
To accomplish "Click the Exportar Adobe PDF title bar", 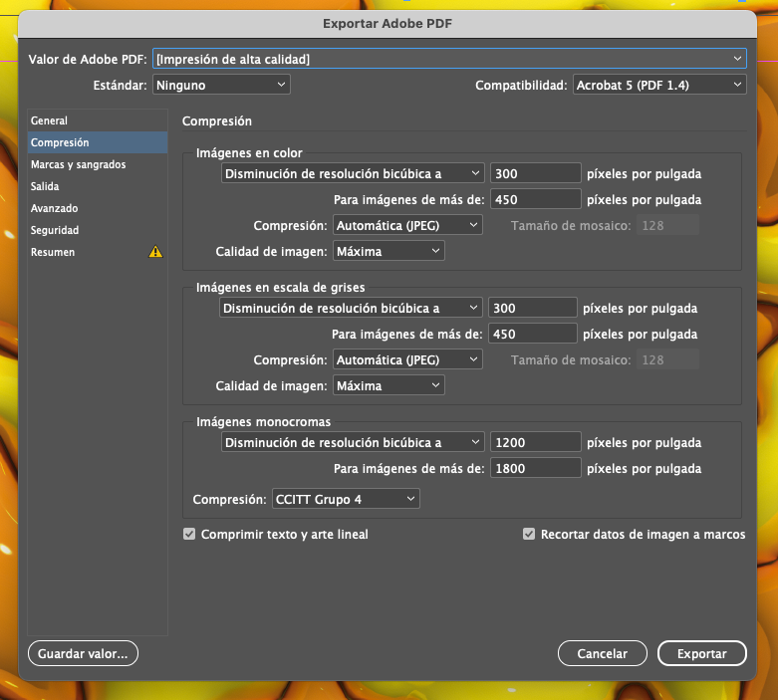I will (388, 23).
